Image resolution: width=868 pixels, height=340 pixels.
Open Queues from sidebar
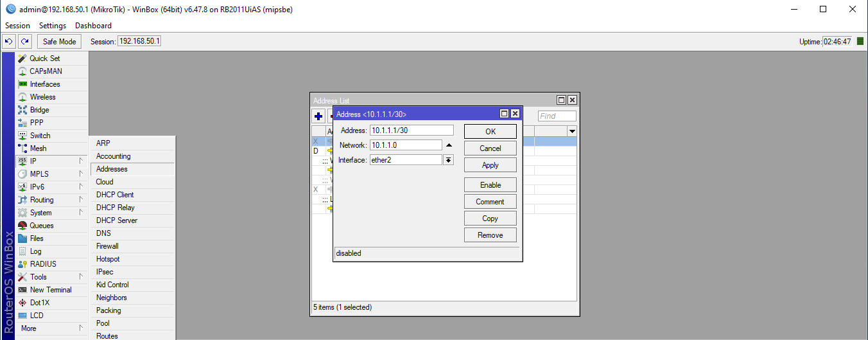pyautogui.click(x=51, y=226)
